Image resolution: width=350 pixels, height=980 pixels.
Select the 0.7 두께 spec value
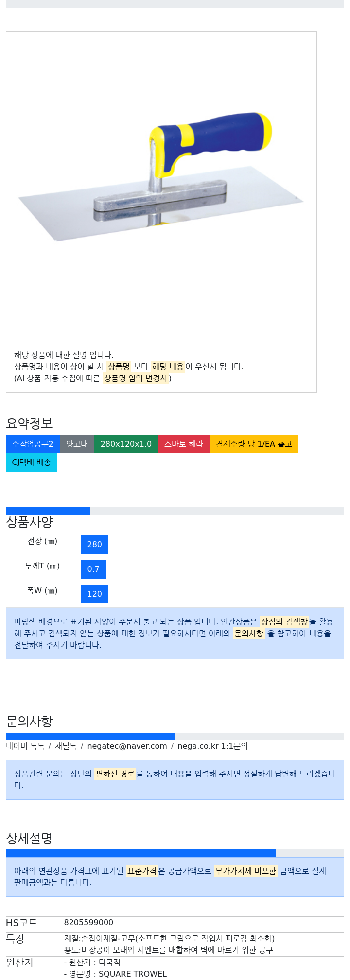(x=93, y=569)
